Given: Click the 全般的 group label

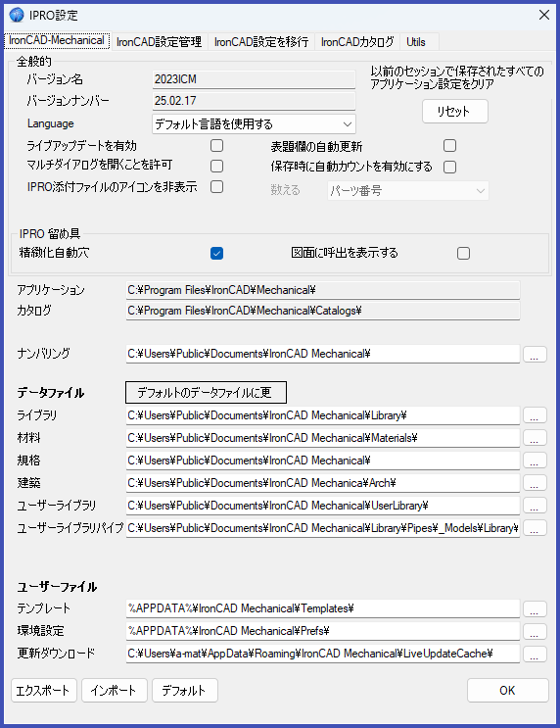Looking at the screenshot, I should point(34,62).
